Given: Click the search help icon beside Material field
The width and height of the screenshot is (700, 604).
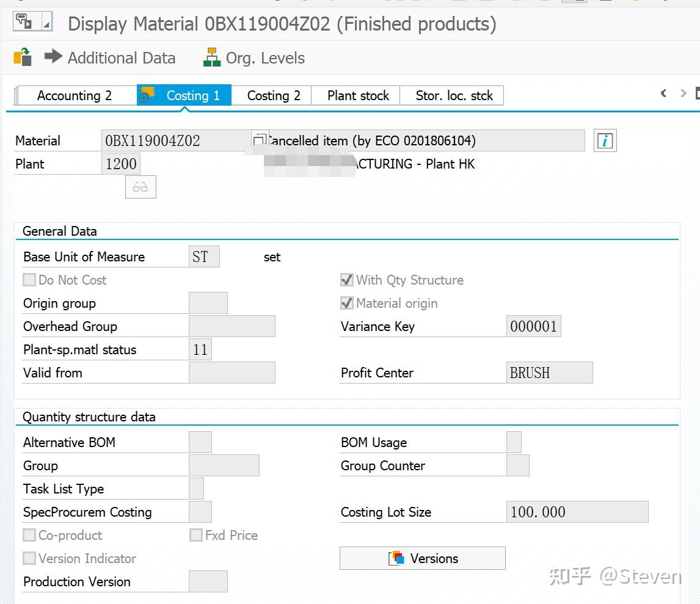Looking at the screenshot, I should 260,140.
